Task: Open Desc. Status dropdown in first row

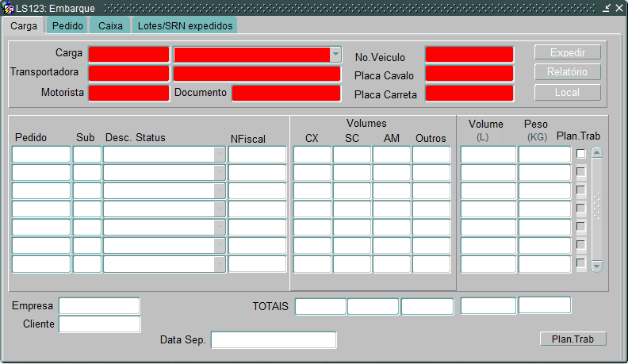Action: [220, 154]
